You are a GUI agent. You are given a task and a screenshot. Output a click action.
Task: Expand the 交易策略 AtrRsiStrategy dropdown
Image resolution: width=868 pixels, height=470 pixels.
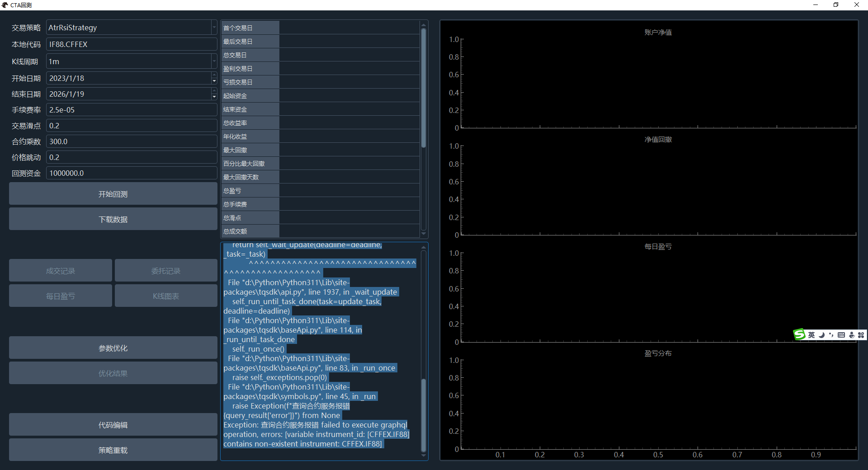pos(214,28)
